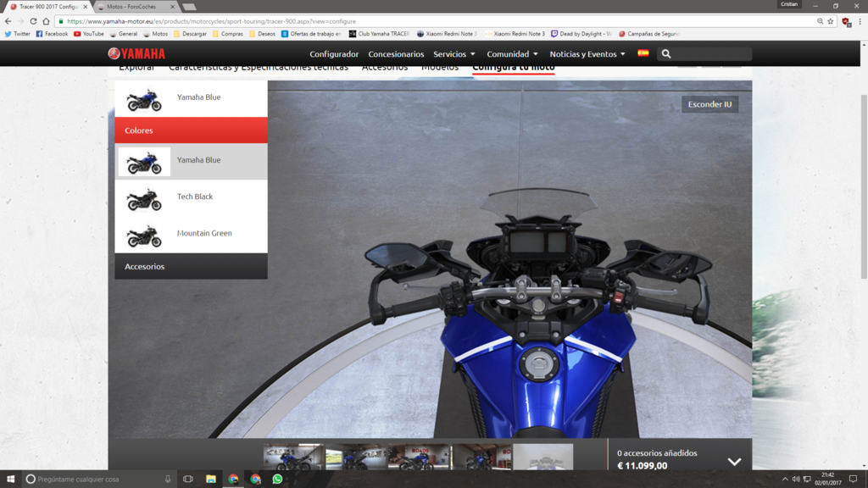Select the last handlebar view thumbnail
Screen dimensions: 868x488
(543, 457)
